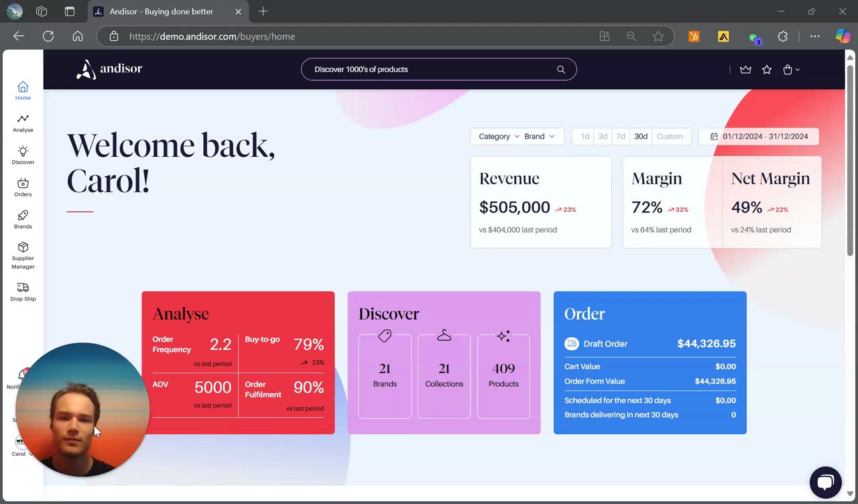Add page to favorites star in address bar
This screenshot has width=858, height=504.
pos(658,36)
